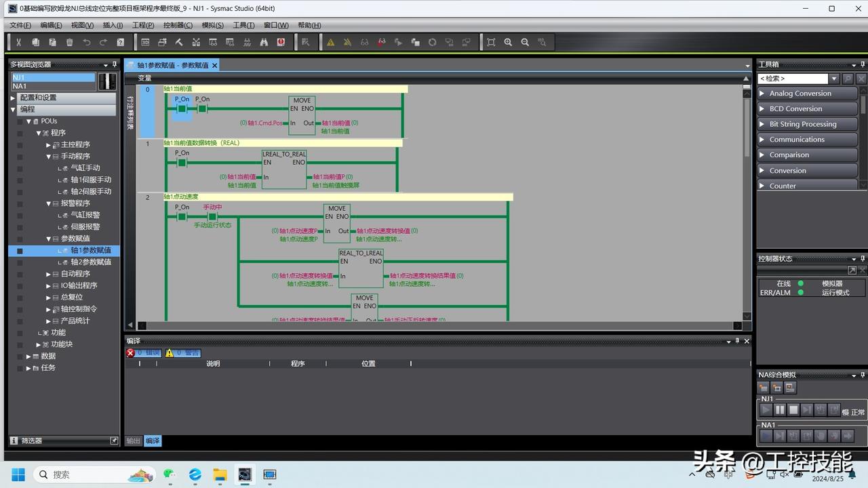The height and width of the screenshot is (488, 868).
Task: Open the toolbox search dropdown arrow
Action: pos(834,79)
